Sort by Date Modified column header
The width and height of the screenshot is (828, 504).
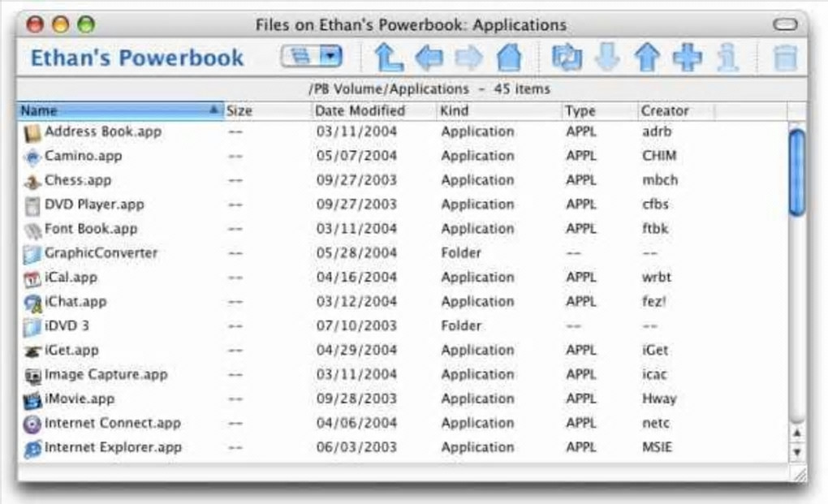360,110
